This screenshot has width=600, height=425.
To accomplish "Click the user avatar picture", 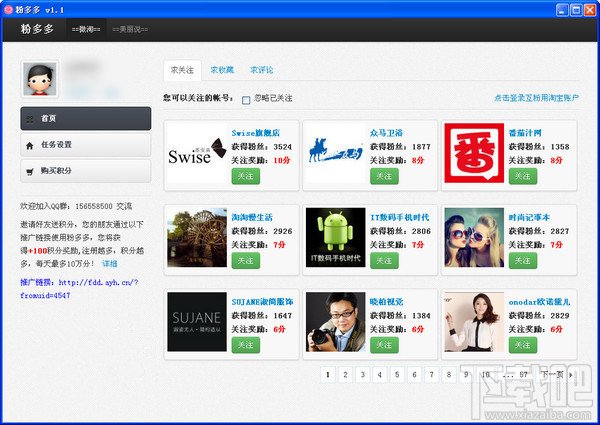I will (40, 79).
